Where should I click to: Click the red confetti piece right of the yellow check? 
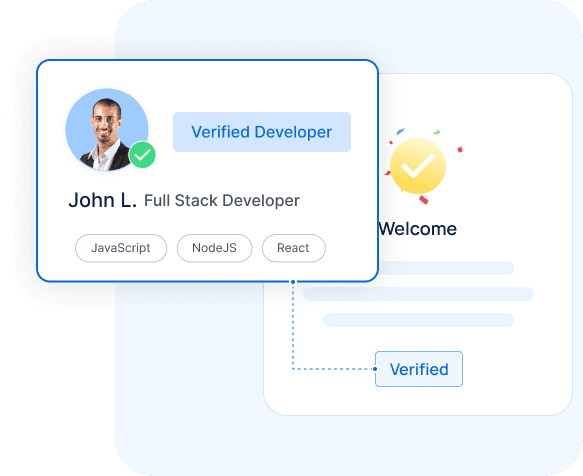pyautogui.click(x=460, y=149)
